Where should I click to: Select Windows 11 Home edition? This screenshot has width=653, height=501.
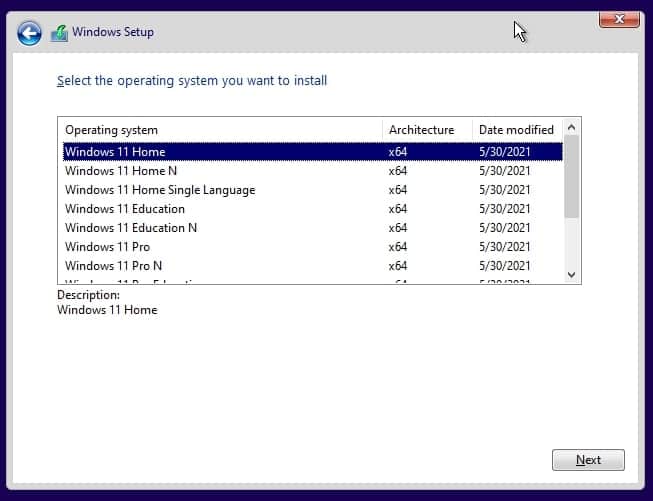(115, 152)
